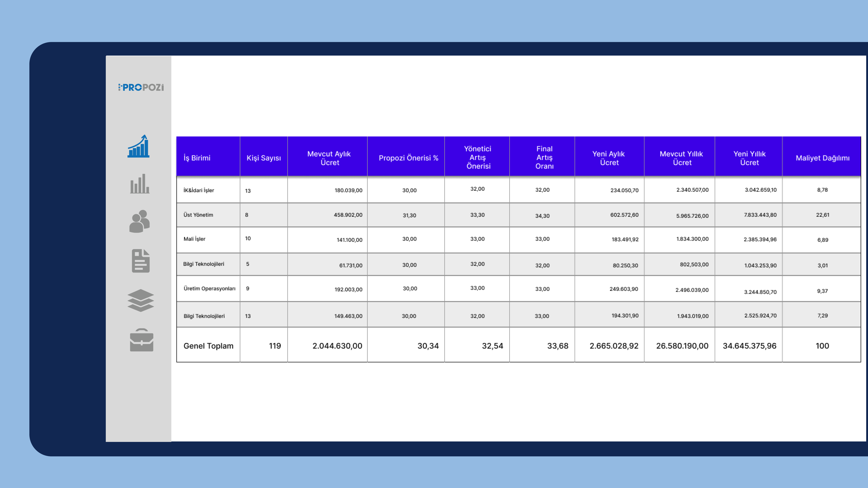Select the Üst Yönetim row label
868x488 pixels.
[x=198, y=215]
